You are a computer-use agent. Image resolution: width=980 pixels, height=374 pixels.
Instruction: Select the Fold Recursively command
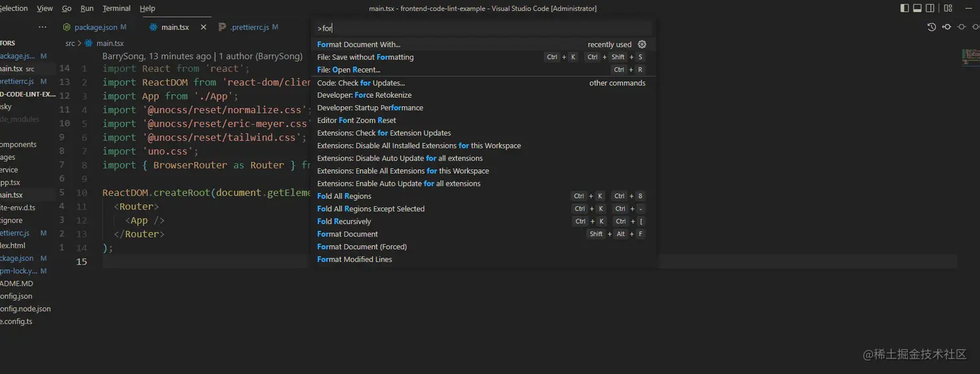[483, 222]
